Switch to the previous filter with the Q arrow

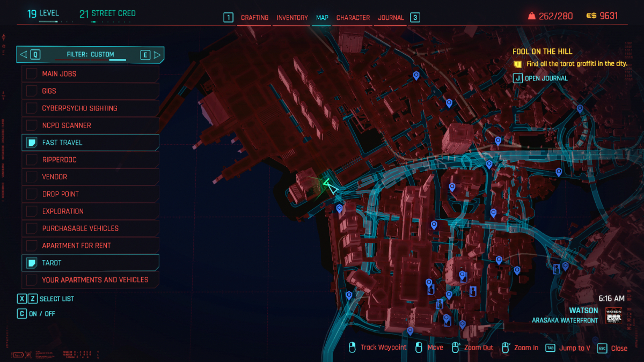(24, 54)
